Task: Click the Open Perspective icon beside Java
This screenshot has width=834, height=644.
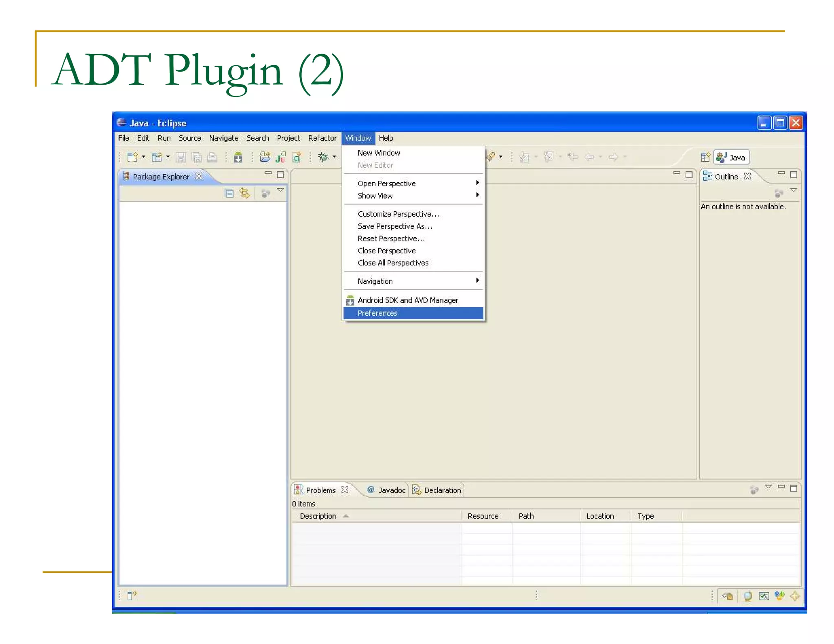Action: pyautogui.click(x=706, y=157)
